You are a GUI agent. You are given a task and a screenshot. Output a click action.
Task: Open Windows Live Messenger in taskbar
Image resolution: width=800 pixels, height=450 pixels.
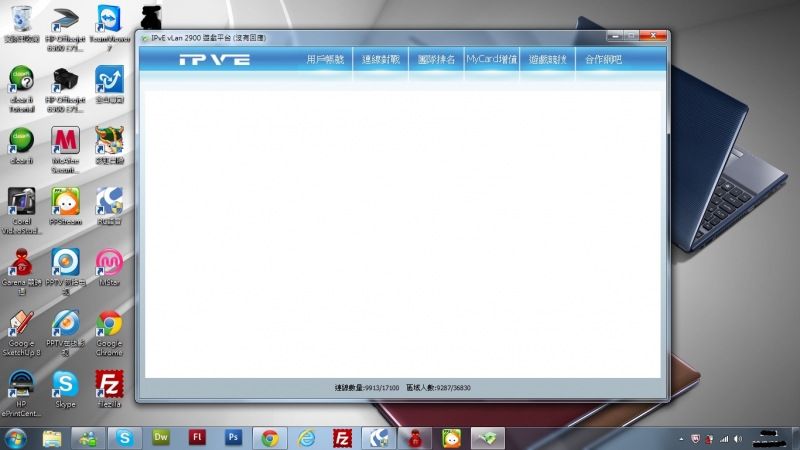[88, 438]
